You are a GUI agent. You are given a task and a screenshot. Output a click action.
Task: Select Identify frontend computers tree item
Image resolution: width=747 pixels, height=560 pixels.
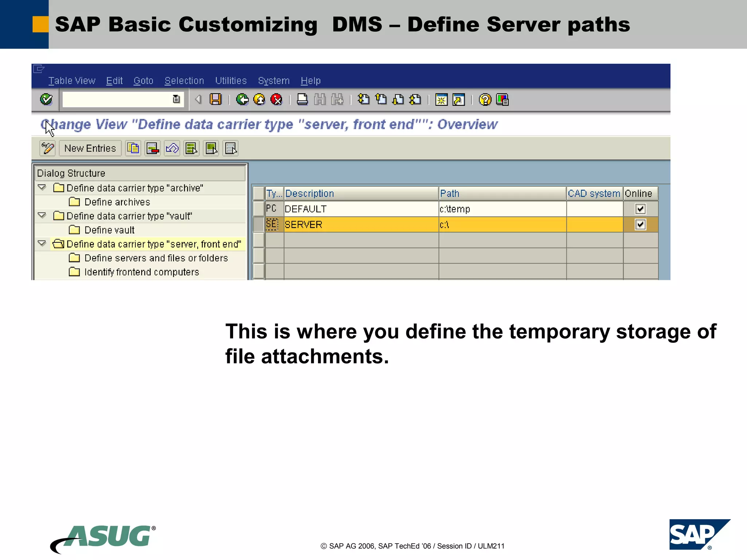point(142,272)
